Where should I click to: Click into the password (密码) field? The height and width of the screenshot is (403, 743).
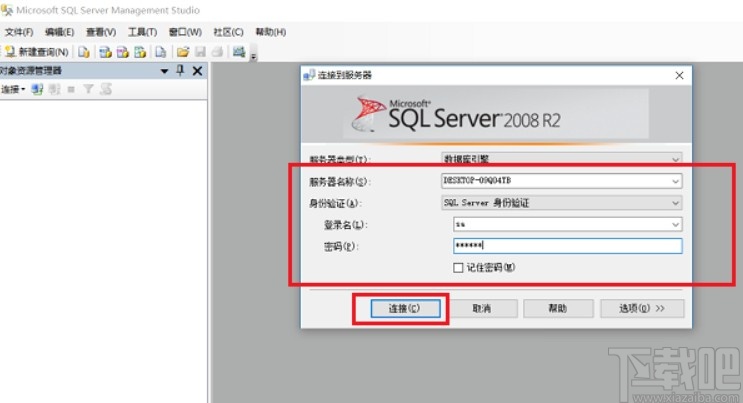pos(568,246)
